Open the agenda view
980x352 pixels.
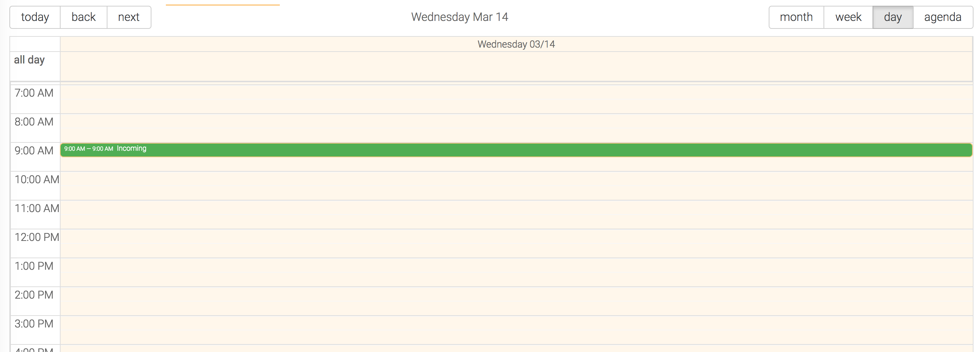[x=943, y=17]
